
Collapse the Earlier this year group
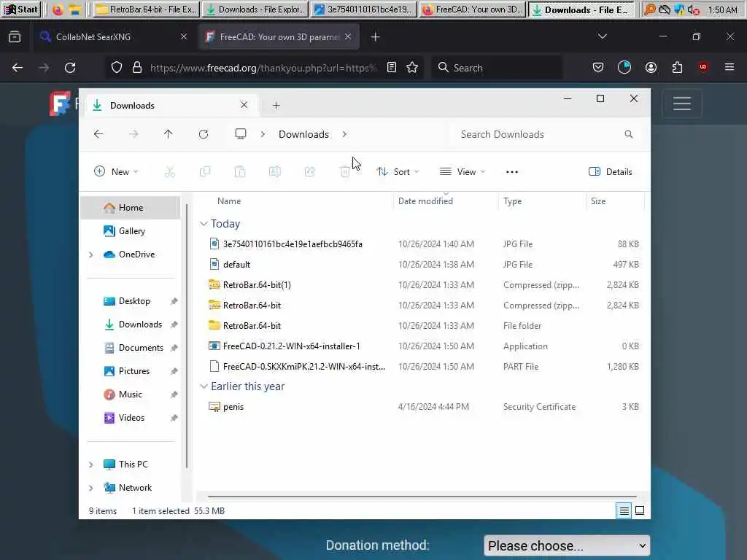204,386
